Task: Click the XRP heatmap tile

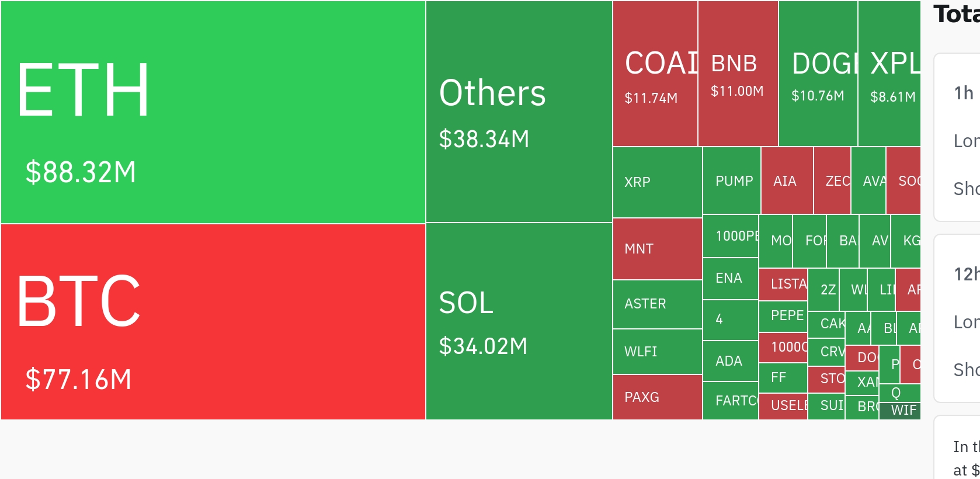Action: click(657, 182)
